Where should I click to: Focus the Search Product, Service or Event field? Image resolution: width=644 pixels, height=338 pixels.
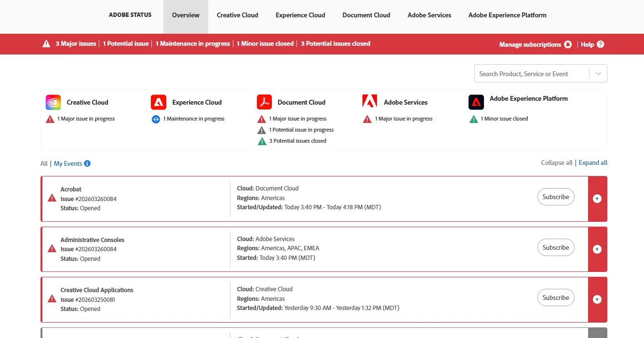click(x=532, y=74)
